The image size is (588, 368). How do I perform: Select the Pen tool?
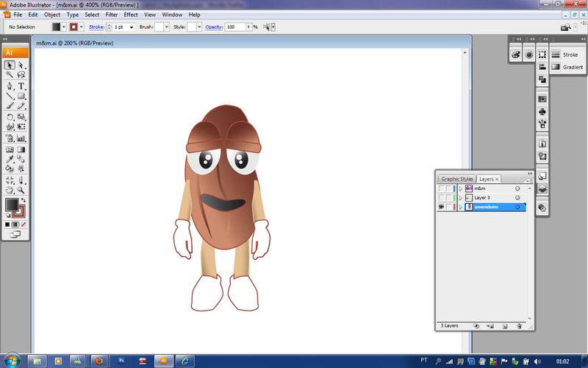10,86
